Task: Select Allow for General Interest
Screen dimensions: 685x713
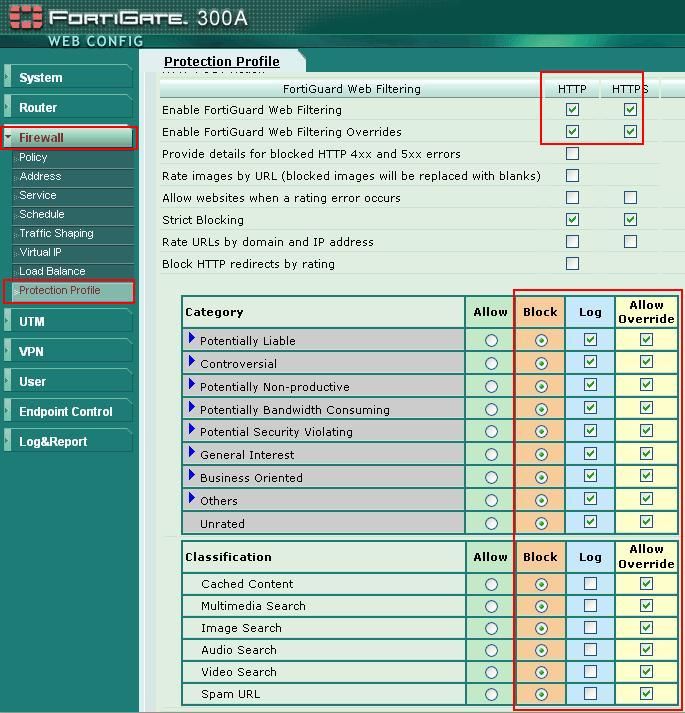Action: click(491, 454)
